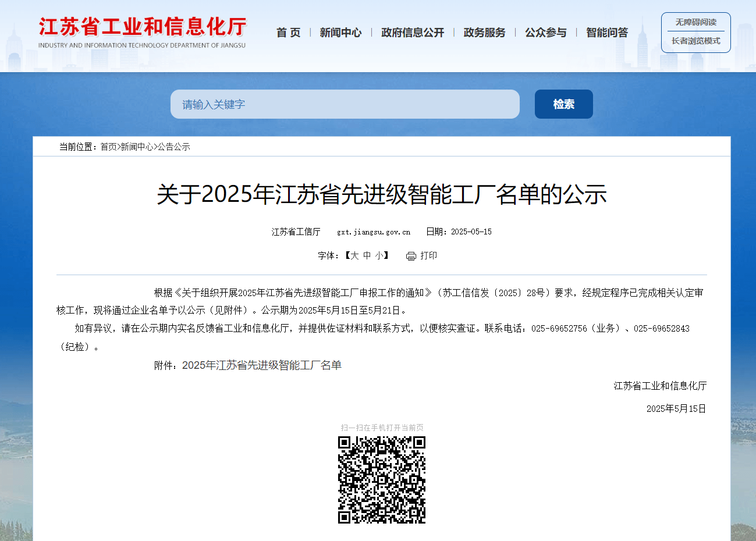
Task: Open the 首页 navigation menu item
Action: pos(289,33)
